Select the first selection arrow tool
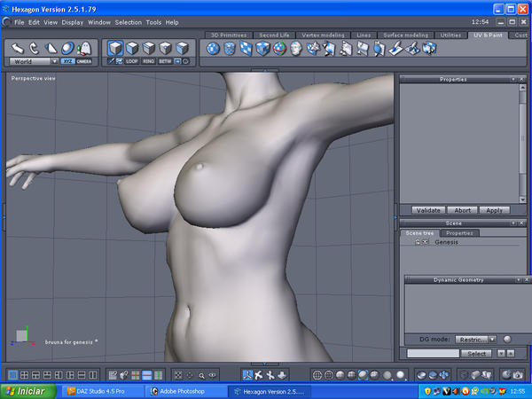This screenshot has width=532, height=399. tap(17, 47)
